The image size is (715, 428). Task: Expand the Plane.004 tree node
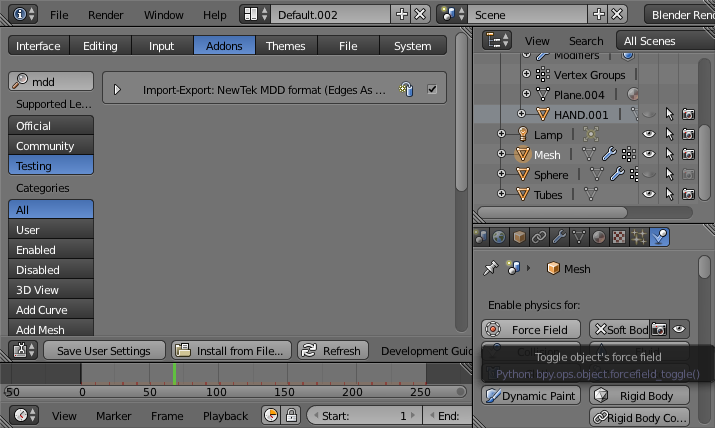pyautogui.click(x=526, y=93)
